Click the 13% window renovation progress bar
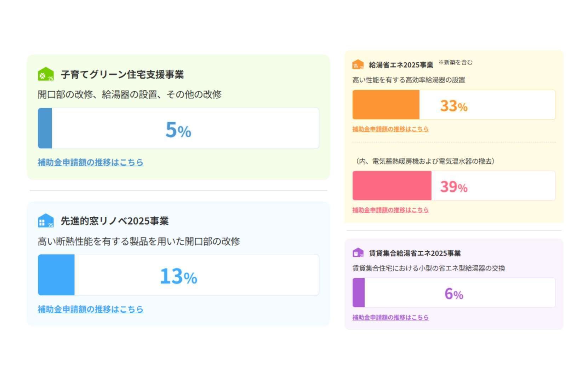588x382 pixels. (x=178, y=275)
